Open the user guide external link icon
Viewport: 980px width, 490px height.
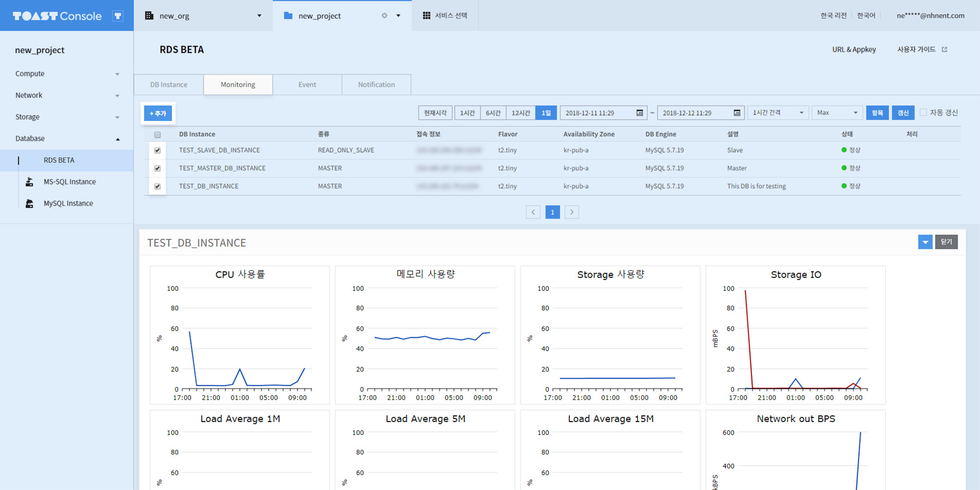pyautogui.click(x=945, y=50)
